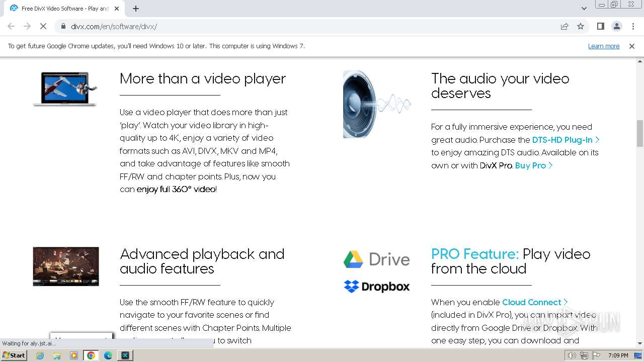
Task: Open the Cloud Connect link
Action: coord(535,302)
